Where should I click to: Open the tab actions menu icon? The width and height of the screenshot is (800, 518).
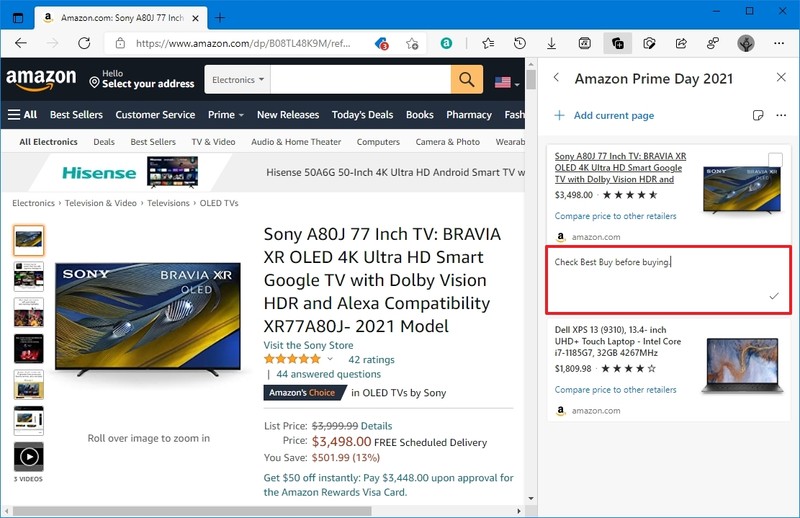pyautogui.click(x=18, y=18)
